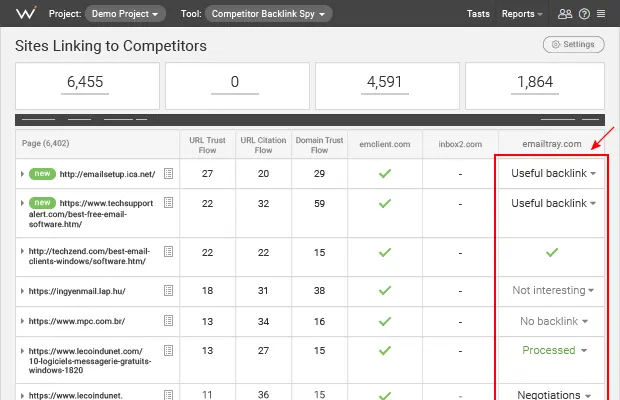The height and width of the screenshot is (400, 620).
Task: Click the new badge on techsupportalert row
Action: [x=42, y=203]
